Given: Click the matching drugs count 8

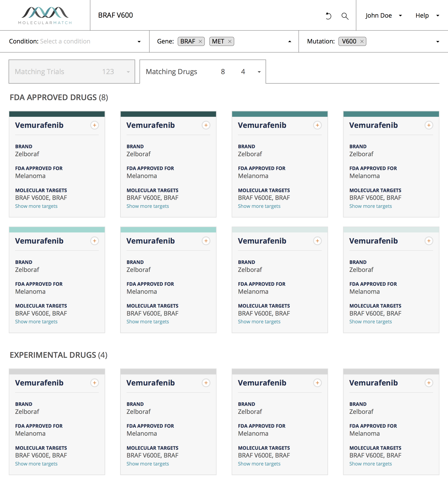Looking at the screenshot, I should (223, 72).
